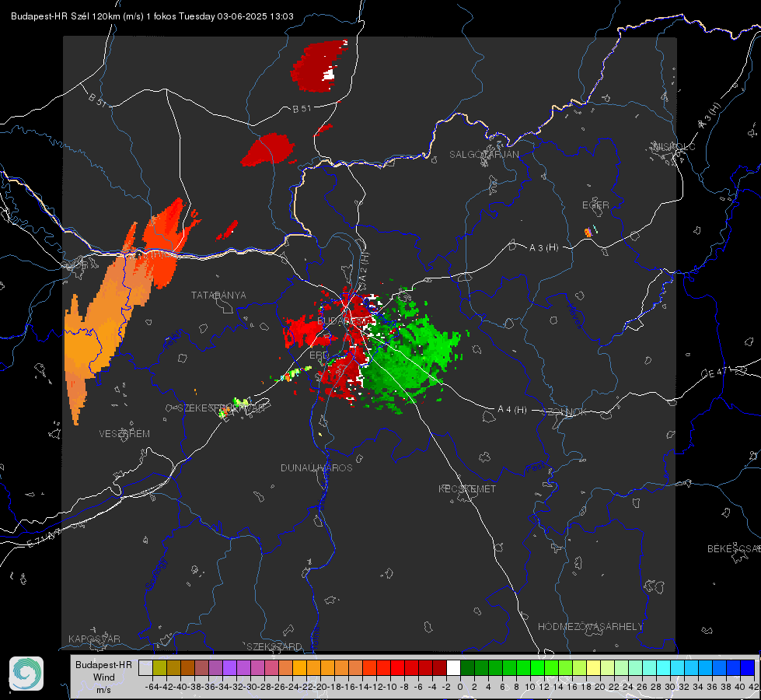Click the A 3 (H) label near Eger
This screenshot has height=700, width=761.
click(543, 248)
